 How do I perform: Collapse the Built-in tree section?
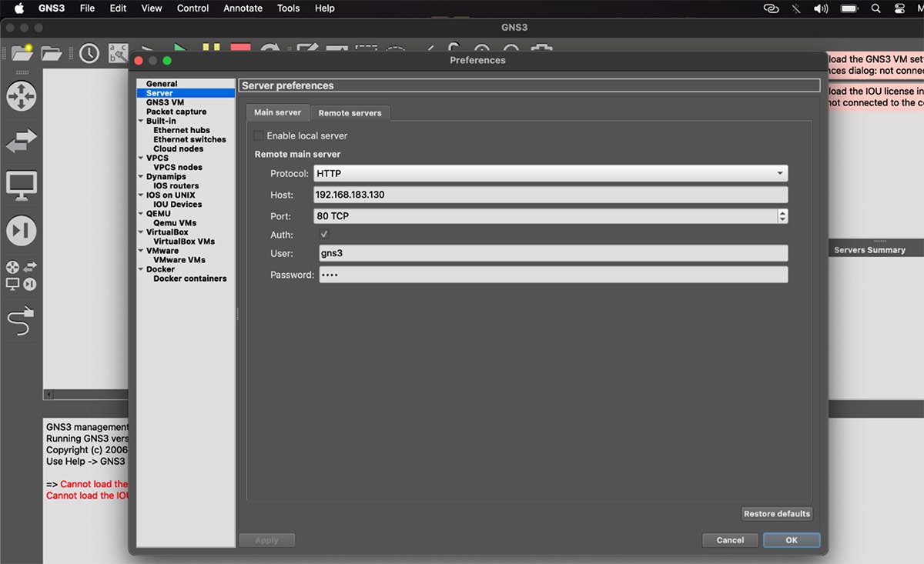(141, 122)
